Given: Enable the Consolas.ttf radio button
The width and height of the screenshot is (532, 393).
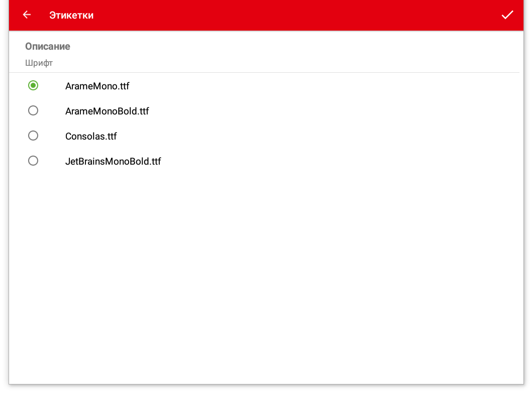Looking at the screenshot, I should [33, 136].
